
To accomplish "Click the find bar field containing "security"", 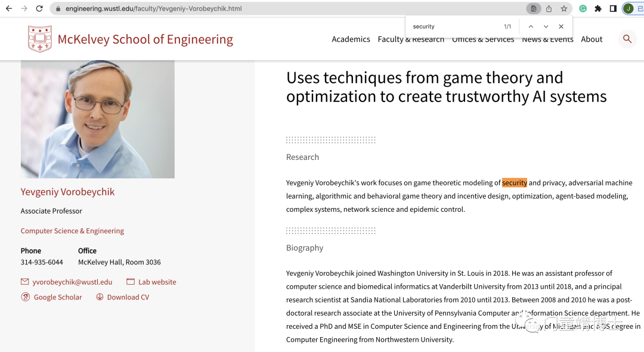I will pos(454,26).
